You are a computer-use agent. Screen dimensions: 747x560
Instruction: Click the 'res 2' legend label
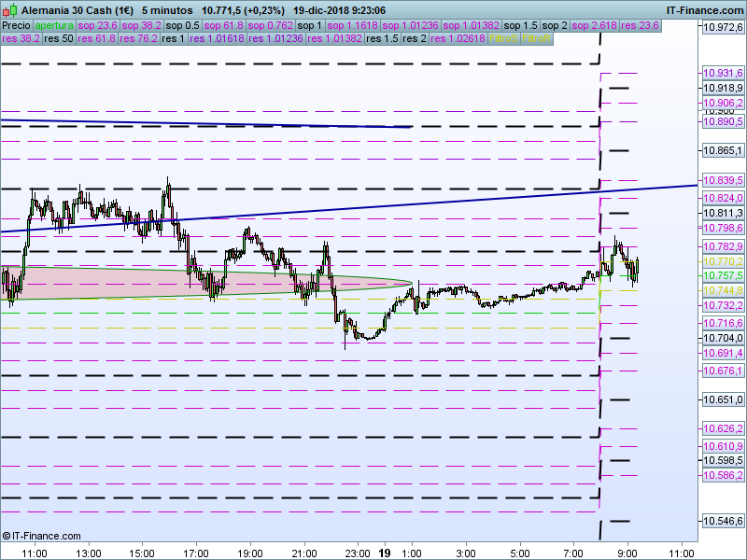(415, 38)
